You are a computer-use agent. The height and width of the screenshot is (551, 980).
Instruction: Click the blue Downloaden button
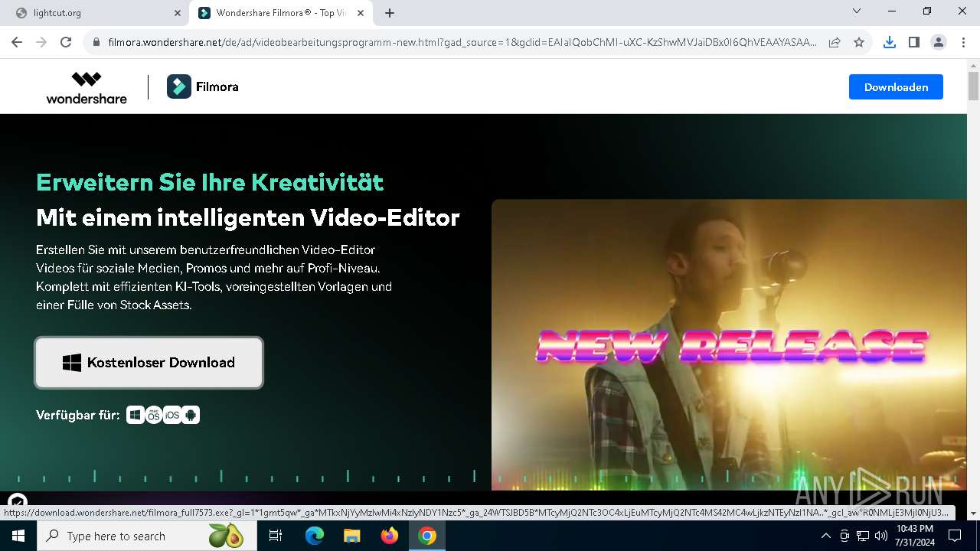(x=896, y=87)
